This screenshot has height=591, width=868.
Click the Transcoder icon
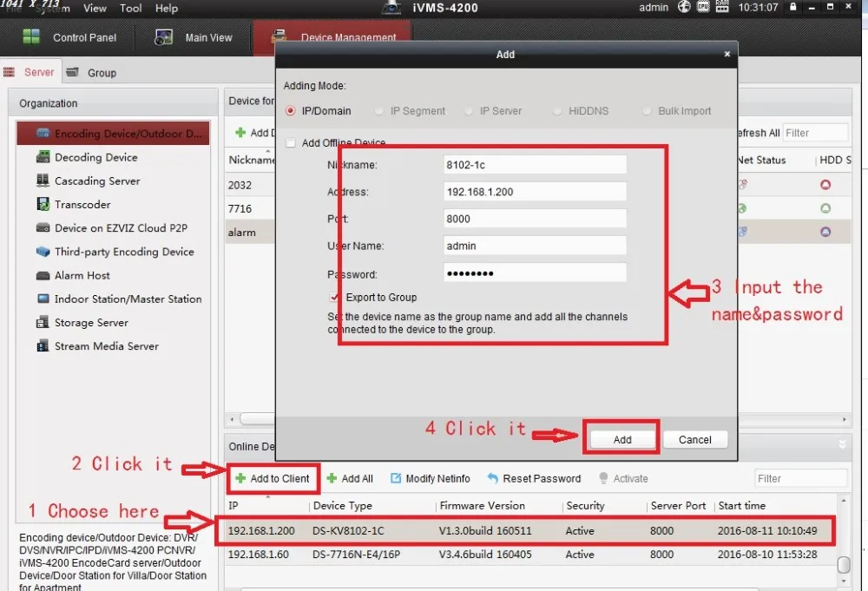pos(43,204)
